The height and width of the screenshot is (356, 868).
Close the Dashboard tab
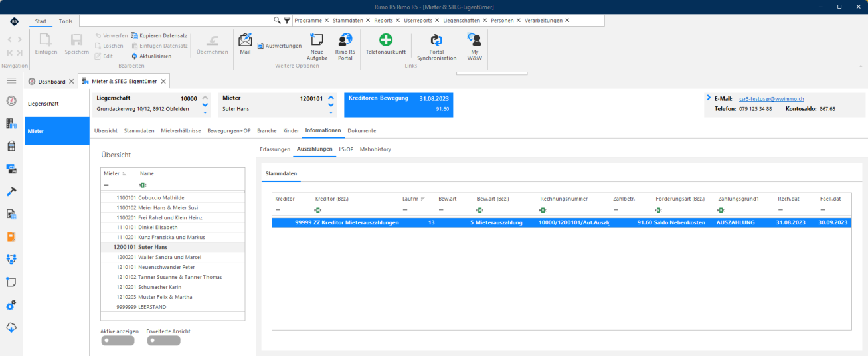[72, 82]
